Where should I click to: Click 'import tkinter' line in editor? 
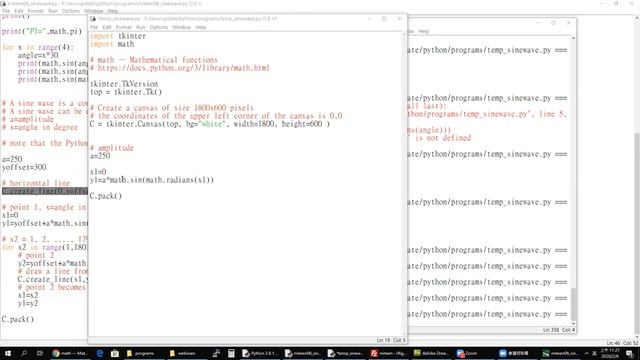[118, 36]
